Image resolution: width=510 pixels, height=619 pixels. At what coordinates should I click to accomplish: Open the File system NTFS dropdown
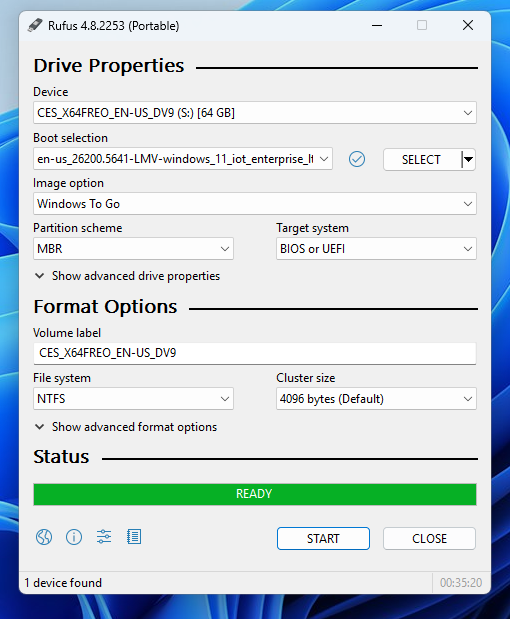[133, 399]
